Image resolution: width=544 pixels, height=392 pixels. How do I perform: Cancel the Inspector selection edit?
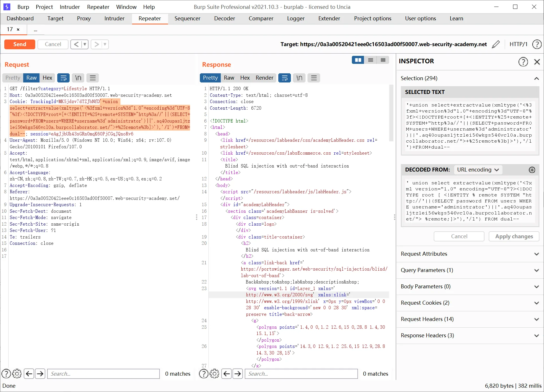tap(459, 237)
